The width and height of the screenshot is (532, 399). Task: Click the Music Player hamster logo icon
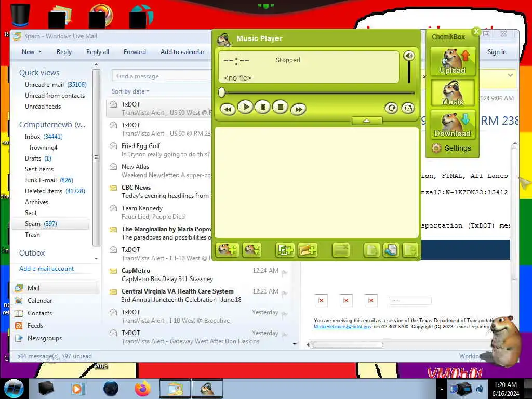click(x=224, y=39)
